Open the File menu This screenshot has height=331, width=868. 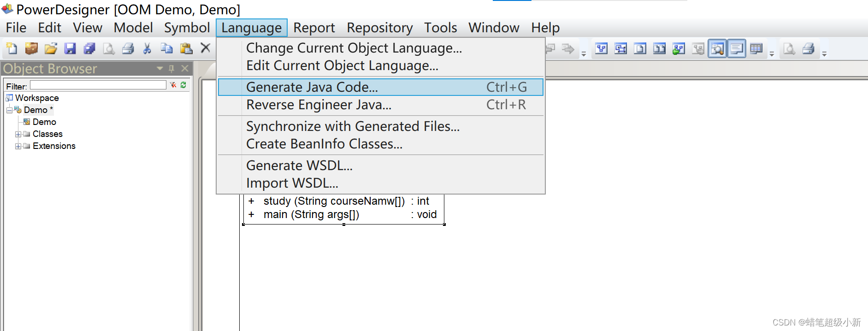tap(16, 28)
